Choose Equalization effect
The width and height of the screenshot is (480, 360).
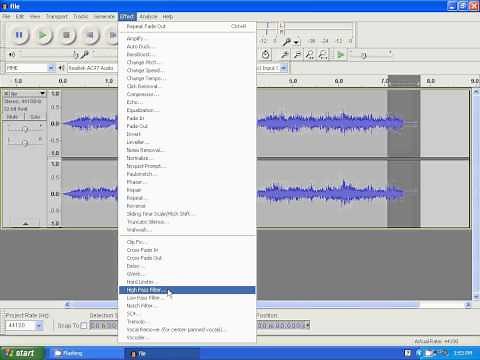[187, 110]
